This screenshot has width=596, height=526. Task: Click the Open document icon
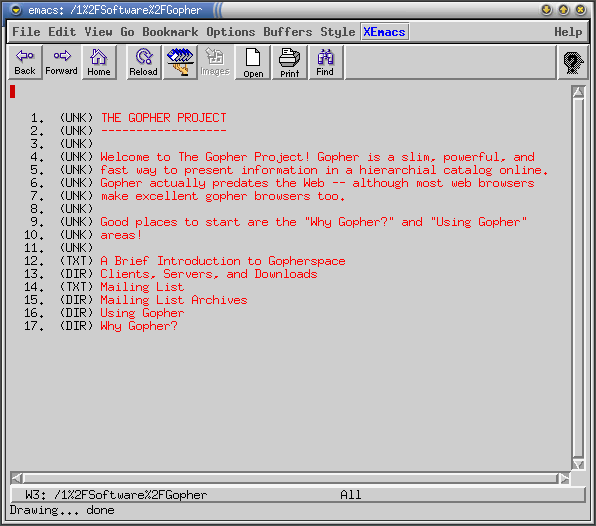tap(253, 62)
